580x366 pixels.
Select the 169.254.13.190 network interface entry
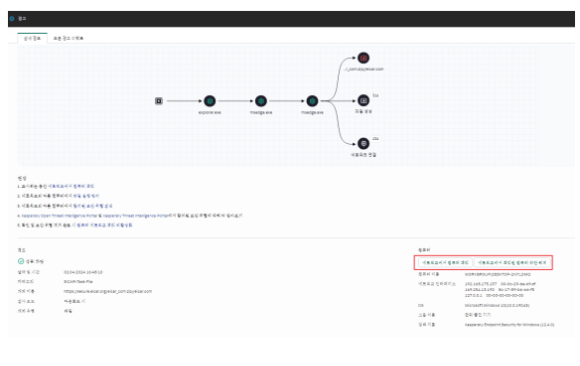pos(499,289)
